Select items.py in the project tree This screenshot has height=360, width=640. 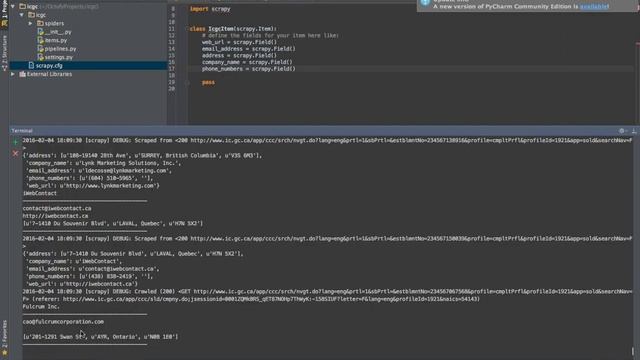point(56,40)
